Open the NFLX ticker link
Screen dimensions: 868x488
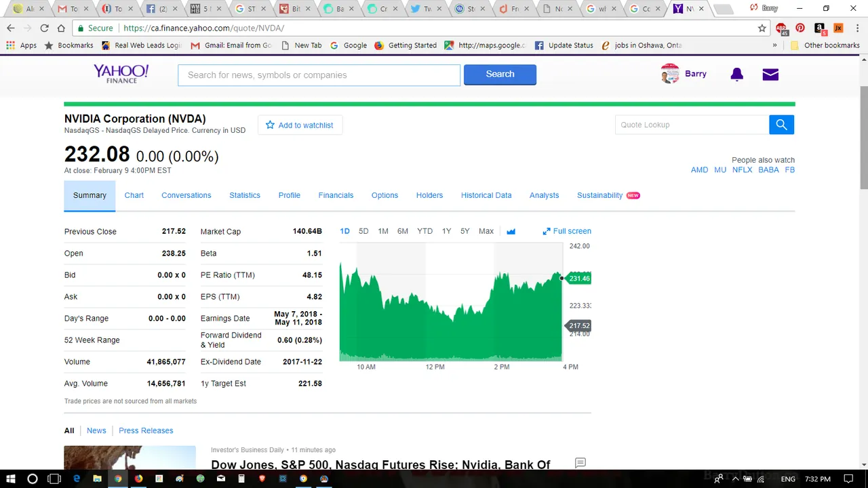[742, 170]
